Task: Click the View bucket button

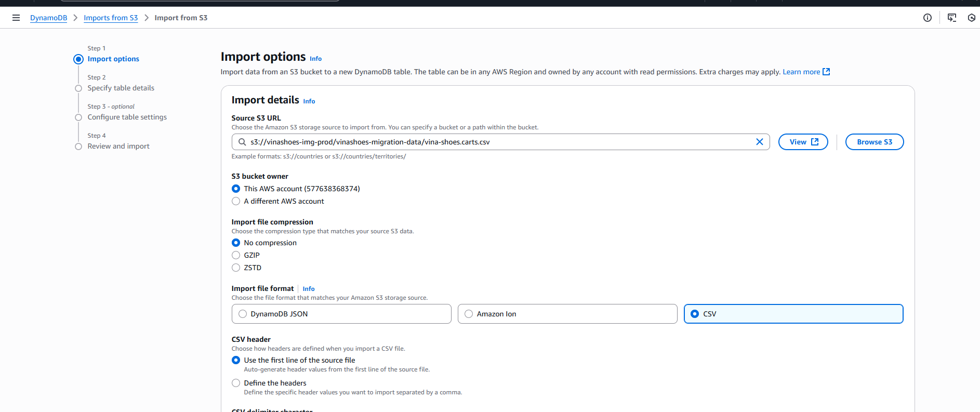Action: [803, 142]
